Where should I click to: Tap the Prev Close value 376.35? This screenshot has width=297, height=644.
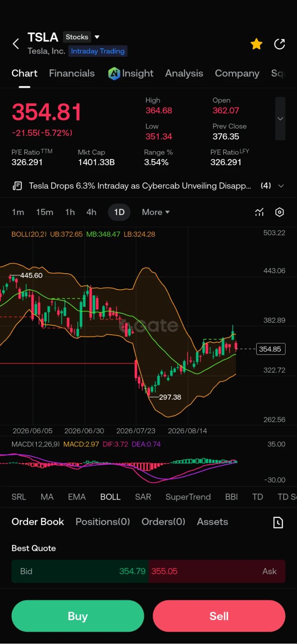(226, 136)
